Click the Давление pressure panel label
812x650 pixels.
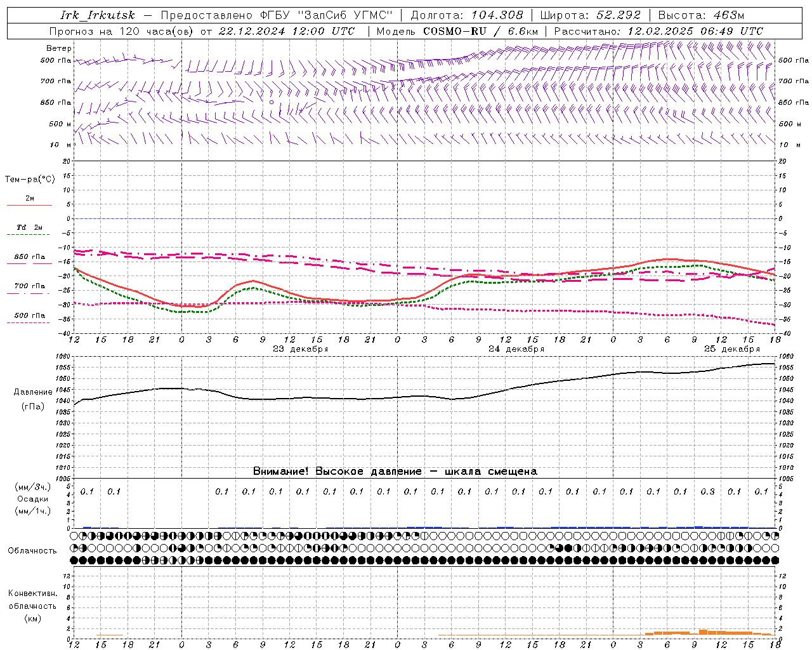point(33,392)
